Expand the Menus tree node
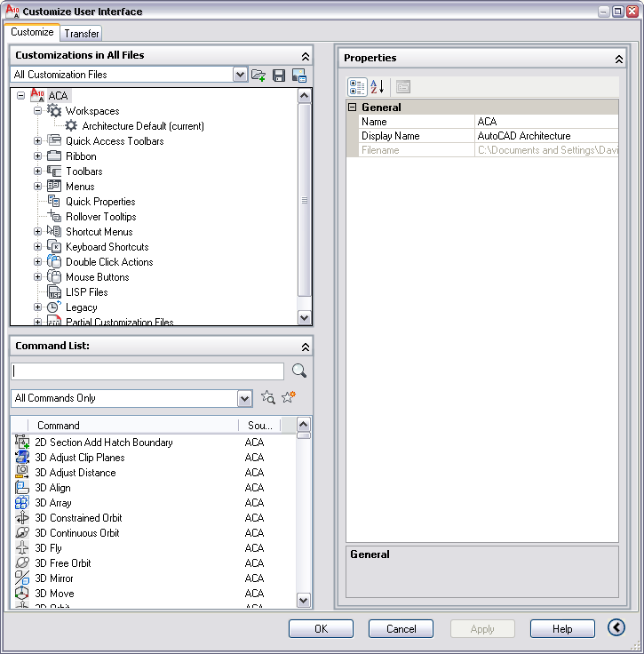 [x=37, y=186]
